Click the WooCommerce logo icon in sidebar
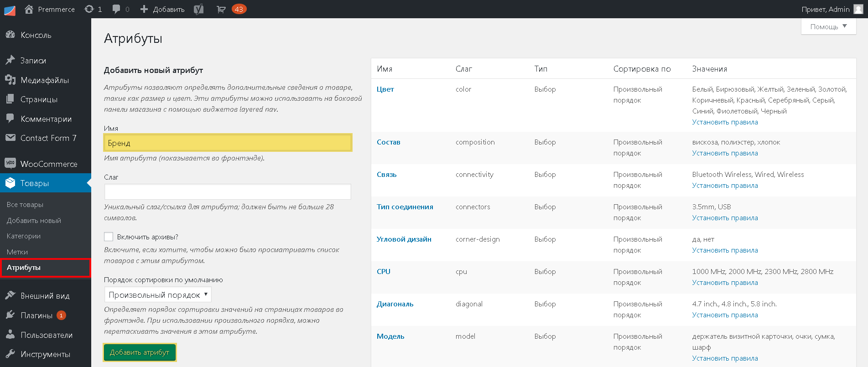This screenshot has height=367, width=868. tap(10, 163)
